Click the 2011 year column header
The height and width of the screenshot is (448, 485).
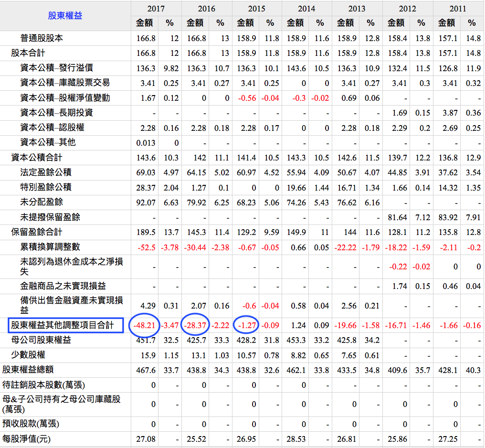[457, 9]
